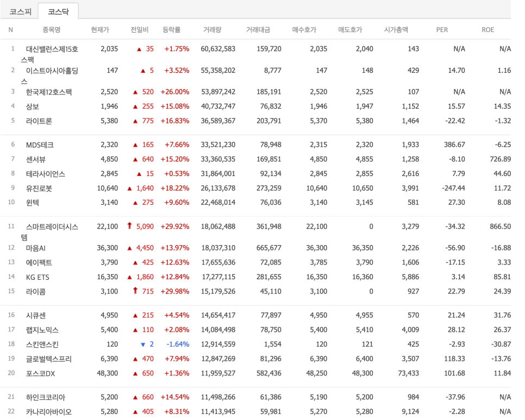
Task: Click the 거래대금 column header
Action: 258,30
